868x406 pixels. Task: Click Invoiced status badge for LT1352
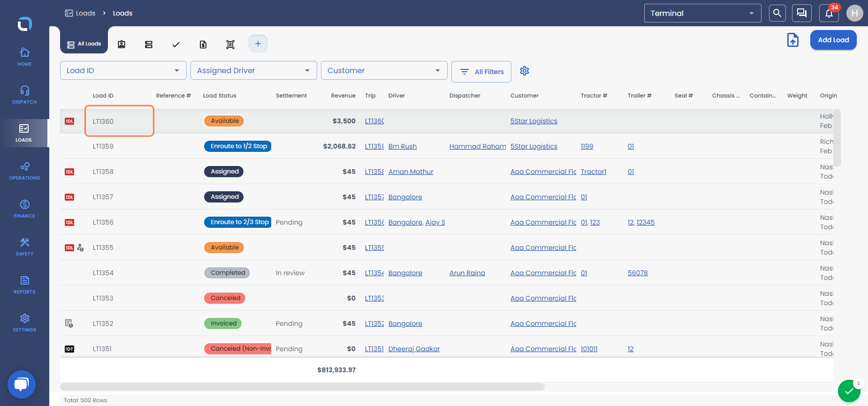pos(223,323)
